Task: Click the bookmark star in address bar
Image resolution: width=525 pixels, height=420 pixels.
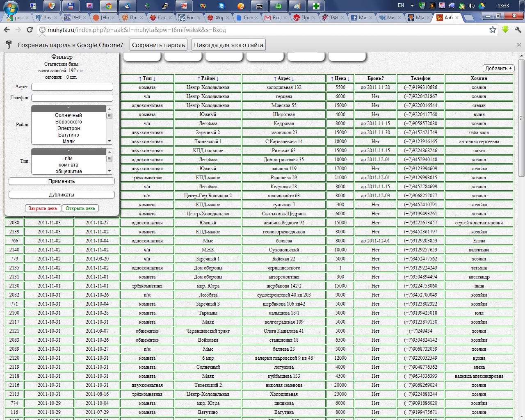Action: tap(493, 30)
